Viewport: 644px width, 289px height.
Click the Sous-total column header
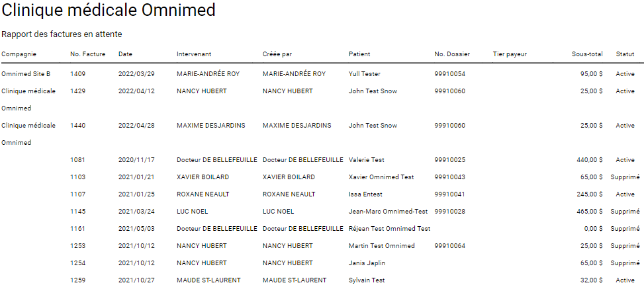(x=587, y=54)
